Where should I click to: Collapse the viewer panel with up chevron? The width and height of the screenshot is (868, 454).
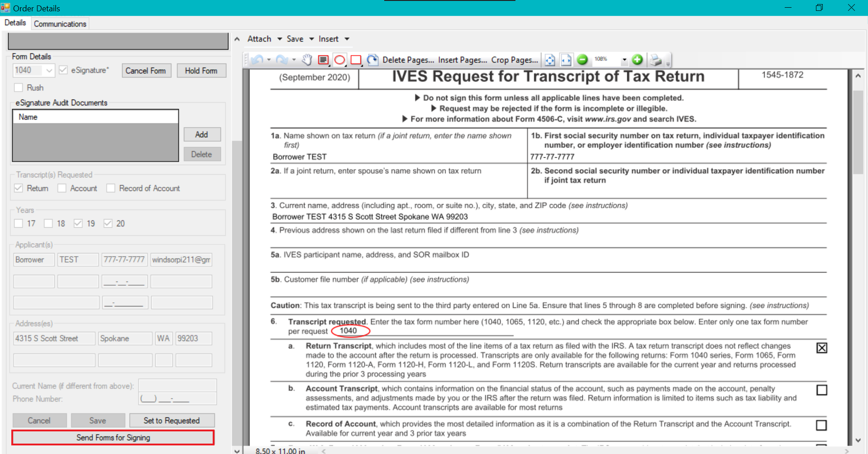[237, 39]
